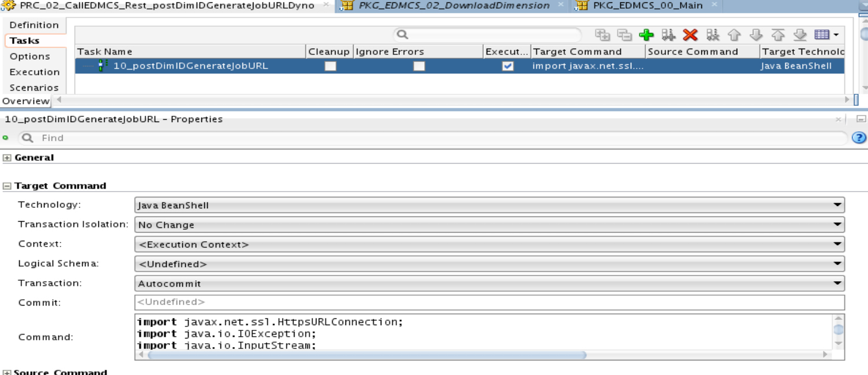Expand the Source Command section

[6, 372]
